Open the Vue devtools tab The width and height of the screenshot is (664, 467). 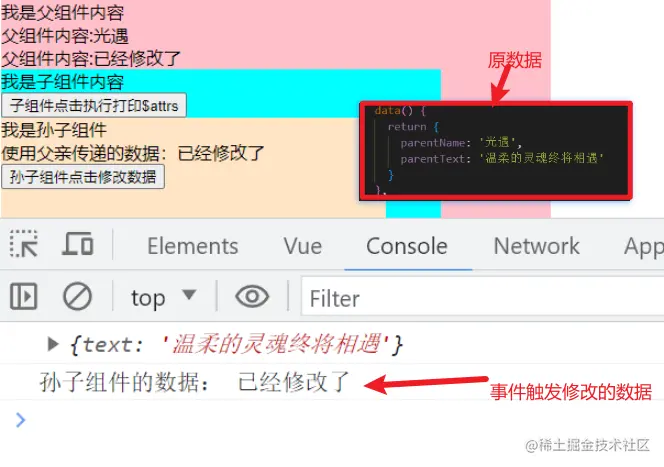(x=302, y=246)
